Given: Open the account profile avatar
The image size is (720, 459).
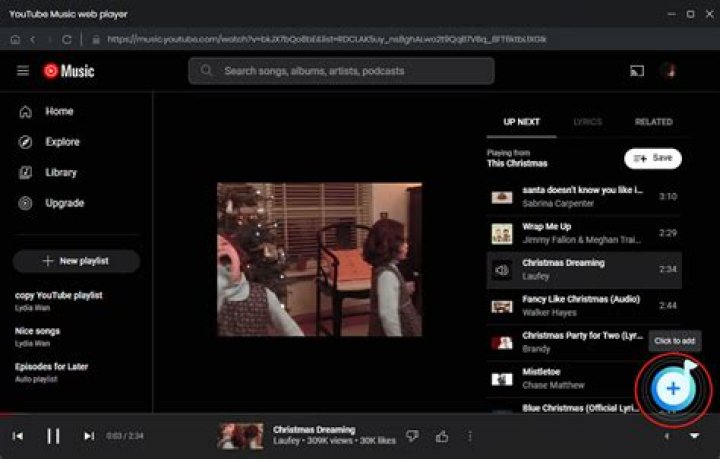Looking at the screenshot, I should tap(669, 71).
